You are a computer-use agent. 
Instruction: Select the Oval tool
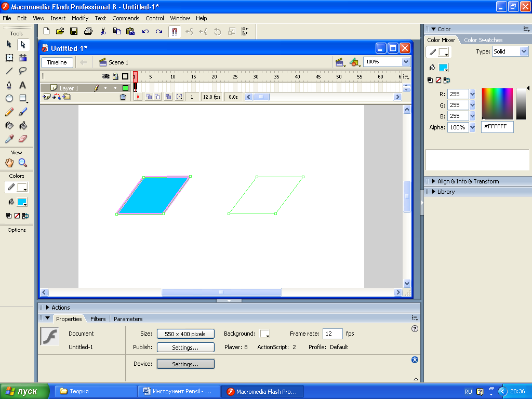click(x=9, y=98)
